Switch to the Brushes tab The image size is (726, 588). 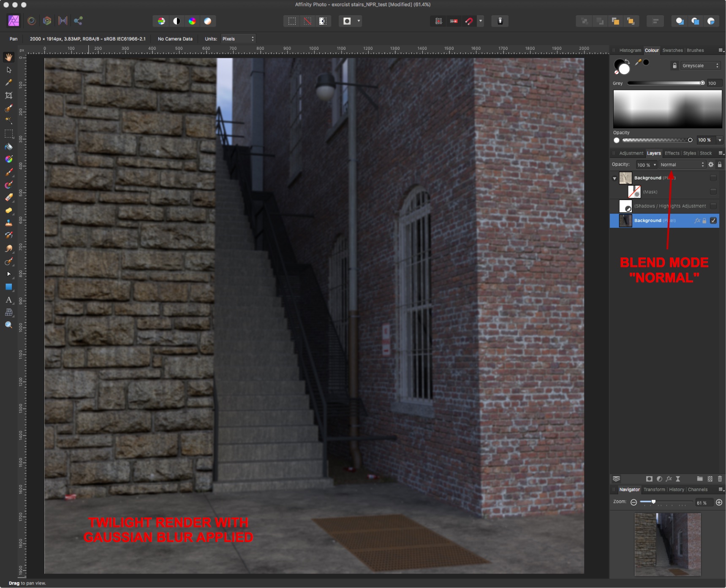695,50
